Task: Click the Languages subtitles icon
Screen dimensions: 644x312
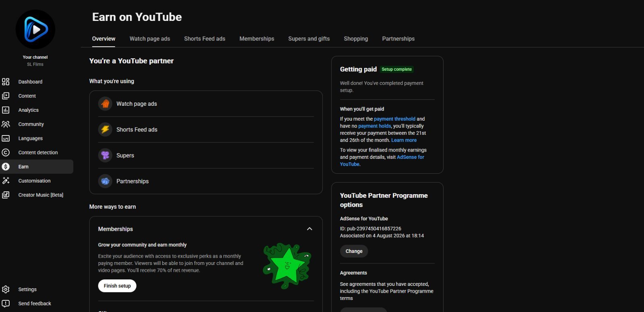Action: (6, 138)
